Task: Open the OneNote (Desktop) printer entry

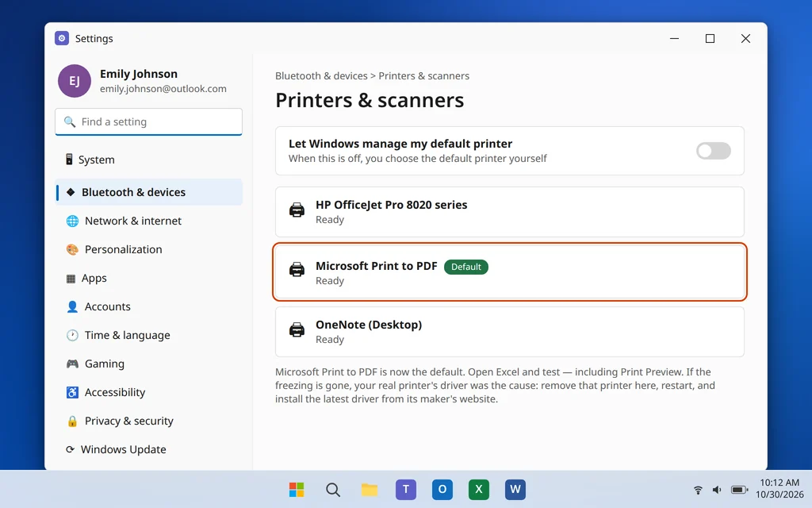Action: coord(510,332)
